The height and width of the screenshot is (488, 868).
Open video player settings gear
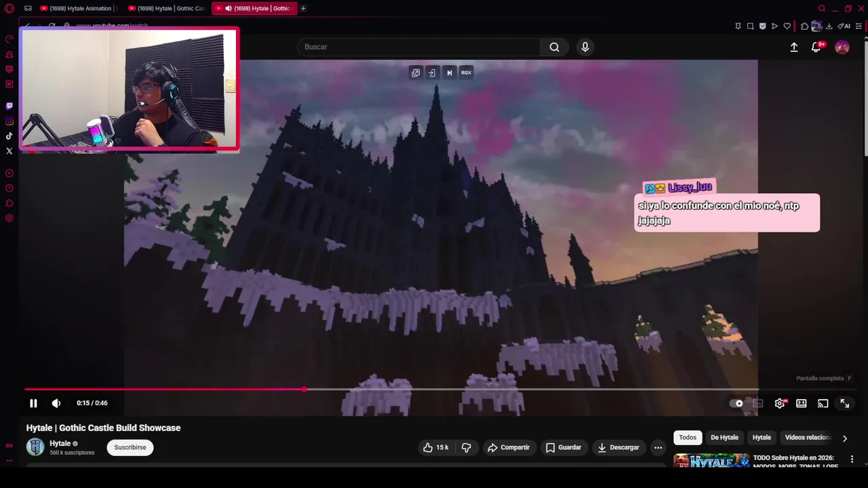[780, 403]
